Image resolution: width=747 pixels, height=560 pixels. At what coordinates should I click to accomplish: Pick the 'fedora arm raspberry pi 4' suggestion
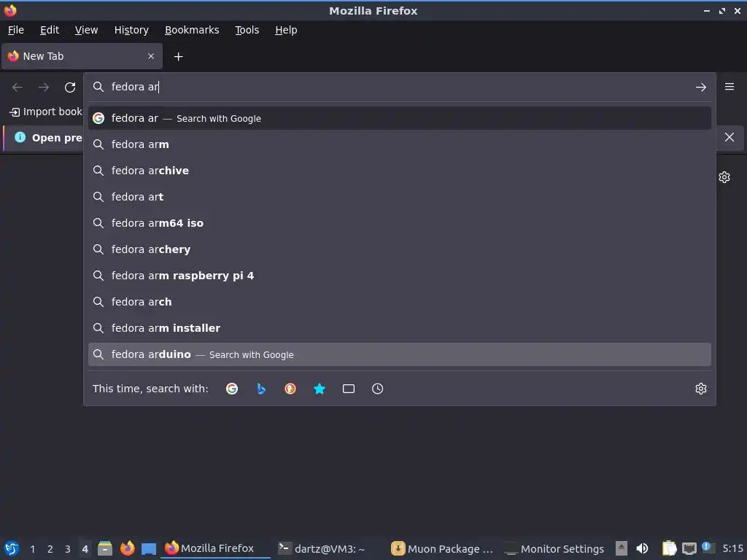[x=399, y=275]
